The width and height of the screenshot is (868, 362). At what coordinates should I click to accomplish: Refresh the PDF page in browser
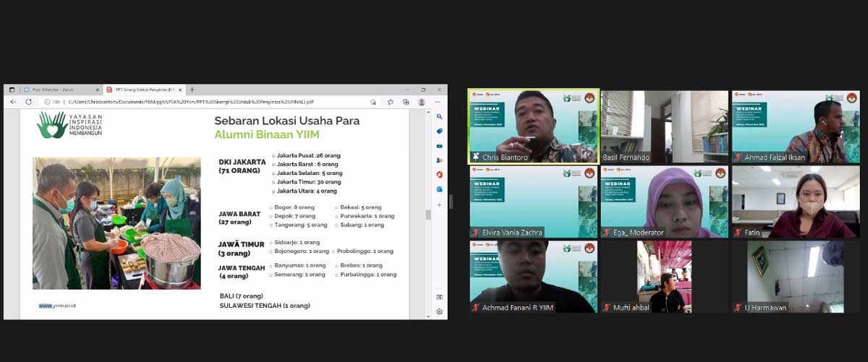click(29, 102)
